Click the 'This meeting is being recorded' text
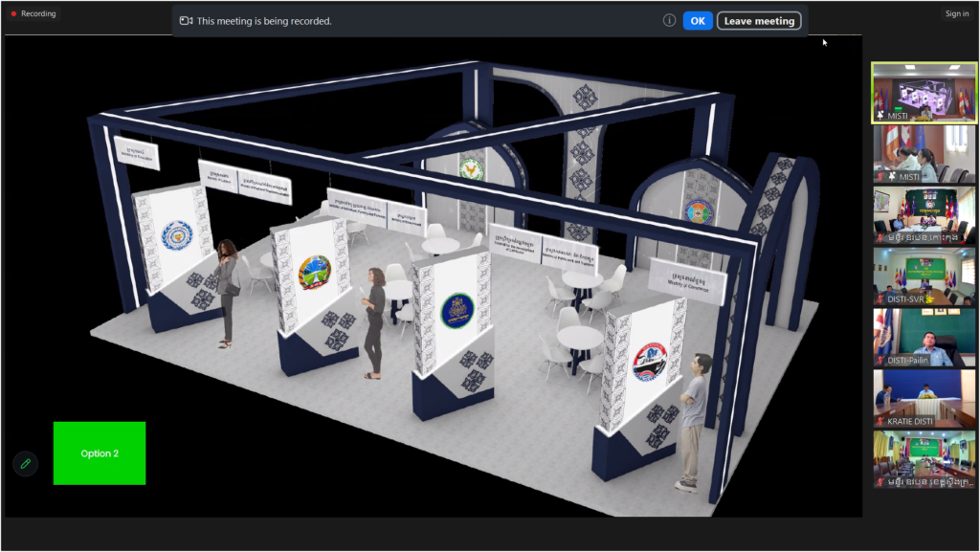 (264, 20)
